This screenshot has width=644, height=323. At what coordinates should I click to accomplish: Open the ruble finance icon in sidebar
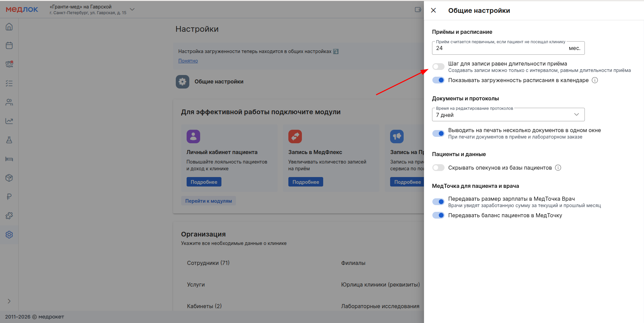tap(9, 197)
